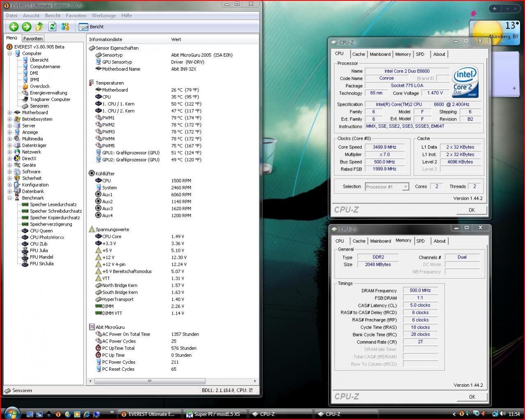Expand the Datenträger tree node
This screenshot has height=420, width=525.
pos(9,145)
